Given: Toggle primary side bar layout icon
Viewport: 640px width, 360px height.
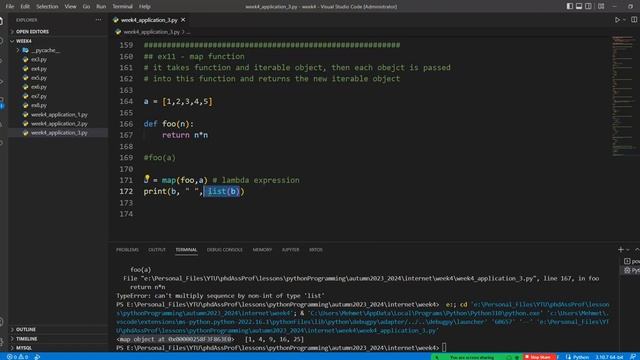Looking at the screenshot, I should 569,6.
